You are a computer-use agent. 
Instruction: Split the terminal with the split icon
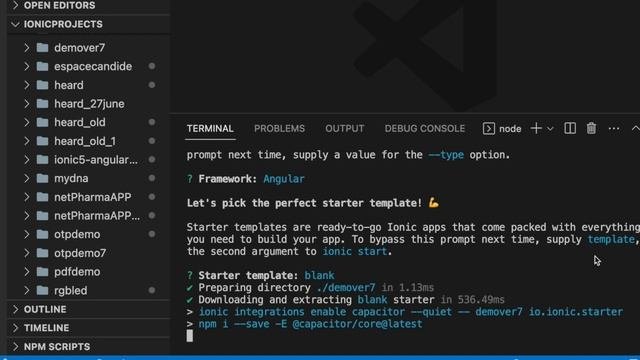click(x=570, y=129)
